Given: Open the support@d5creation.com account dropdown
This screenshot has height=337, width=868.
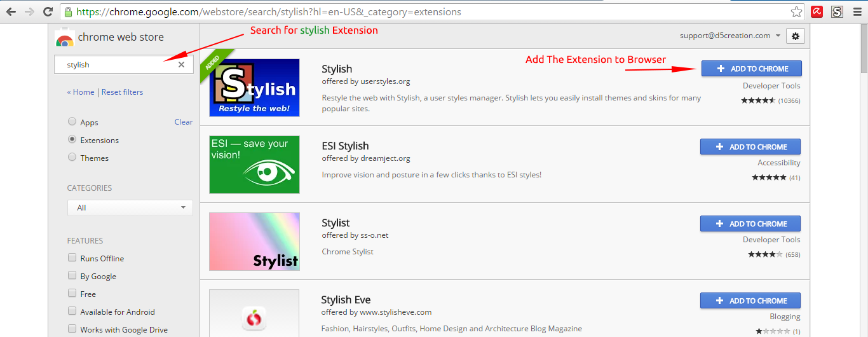Looking at the screenshot, I should point(730,36).
